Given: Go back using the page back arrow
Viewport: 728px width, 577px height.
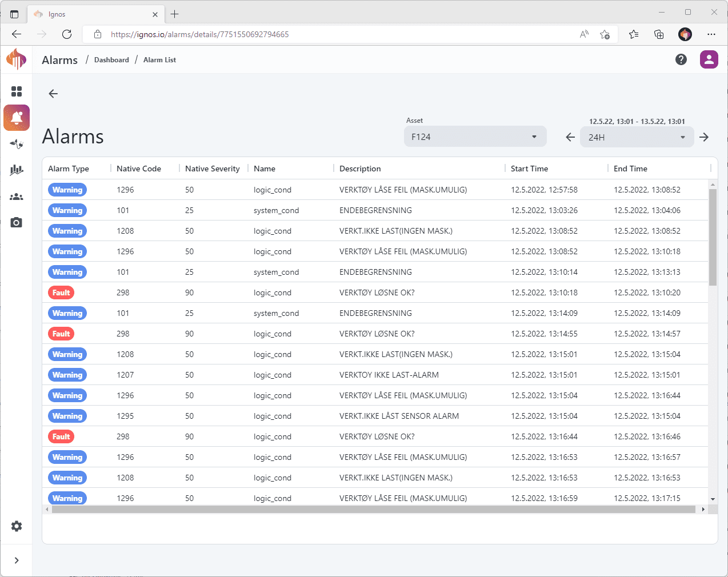Looking at the screenshot, I should coord(53,94).
